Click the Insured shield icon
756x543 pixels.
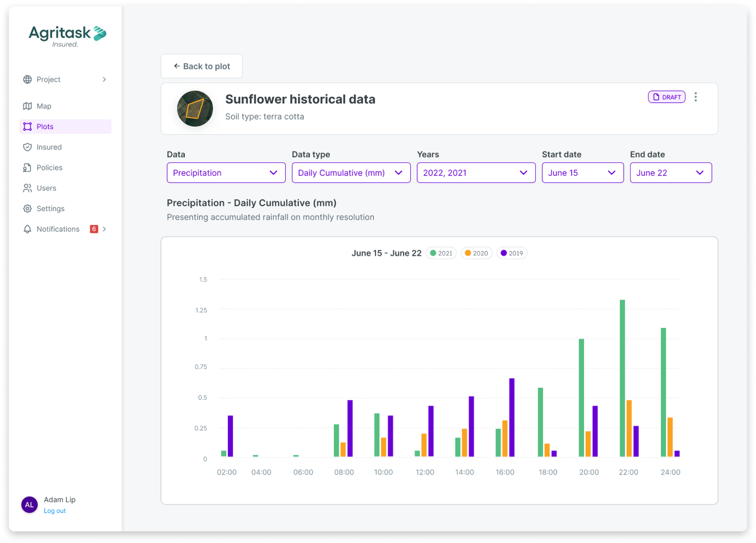pyautogui.click(x=27, y=147)
